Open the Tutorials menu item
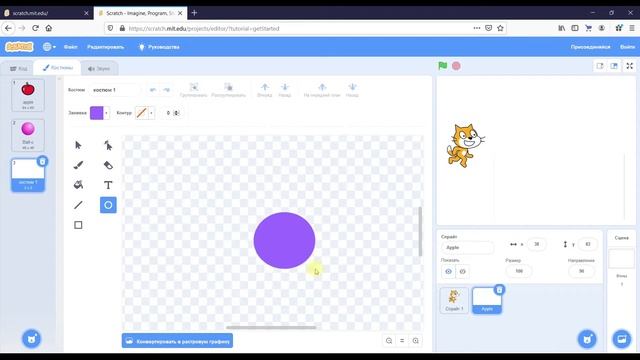Viewport: 640px width, 360px height. [159, 47]
